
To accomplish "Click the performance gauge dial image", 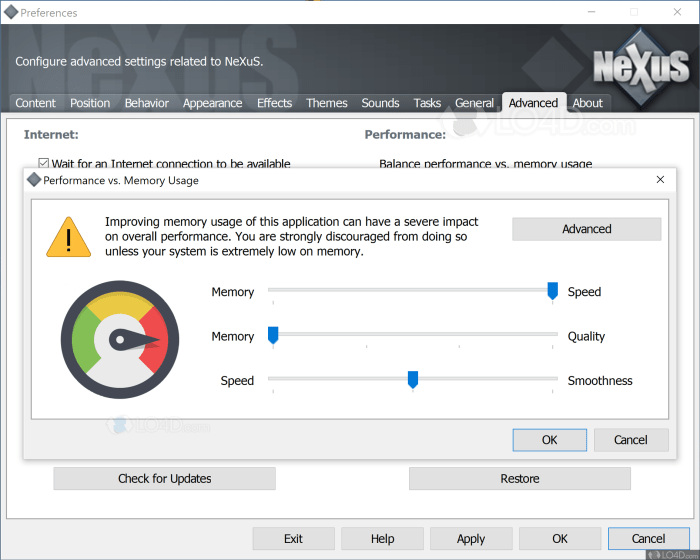I will [x=120, y=339].
